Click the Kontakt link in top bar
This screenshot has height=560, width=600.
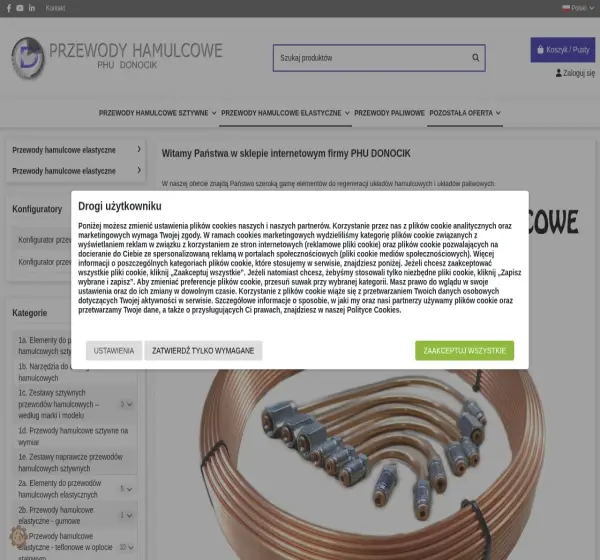55,8
